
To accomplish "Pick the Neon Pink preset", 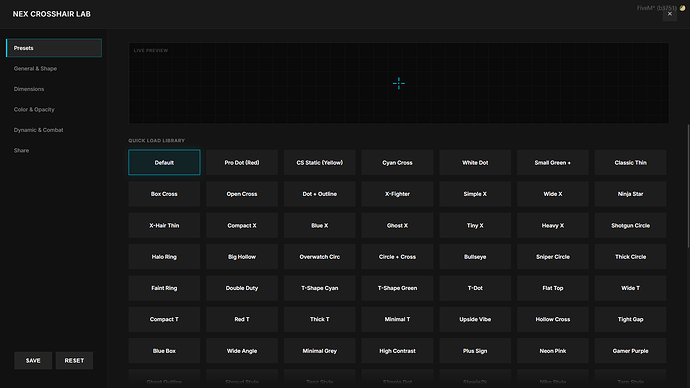I will tap(553, 351).
